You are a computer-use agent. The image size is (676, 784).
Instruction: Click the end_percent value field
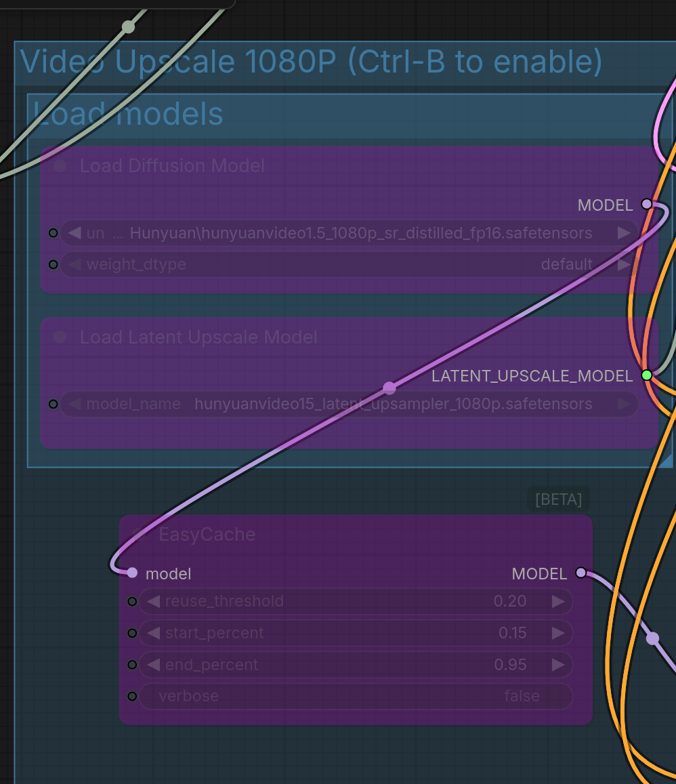point(356,665)
